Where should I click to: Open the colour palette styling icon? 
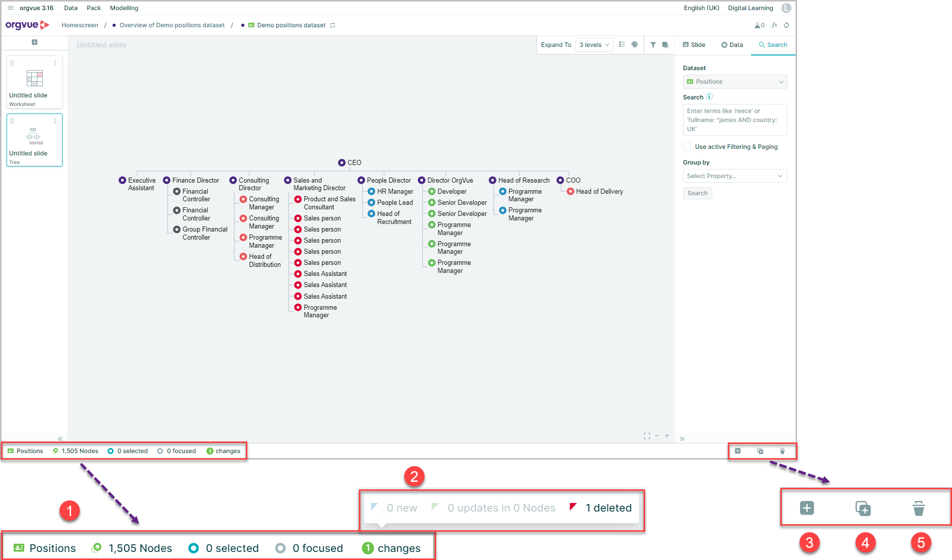coord(634,45)
